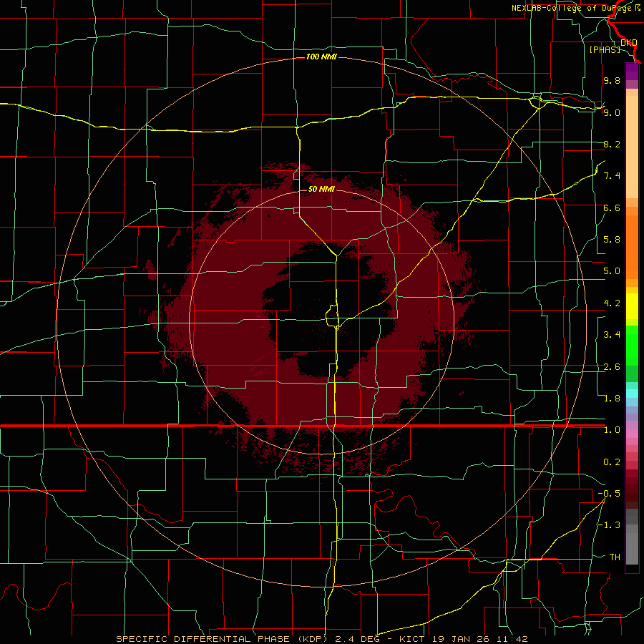Click the 9.8 scale value
Image resolution: width=644 pixels, height=644 pixels.
pyautogui.click(x=612, y=80)
